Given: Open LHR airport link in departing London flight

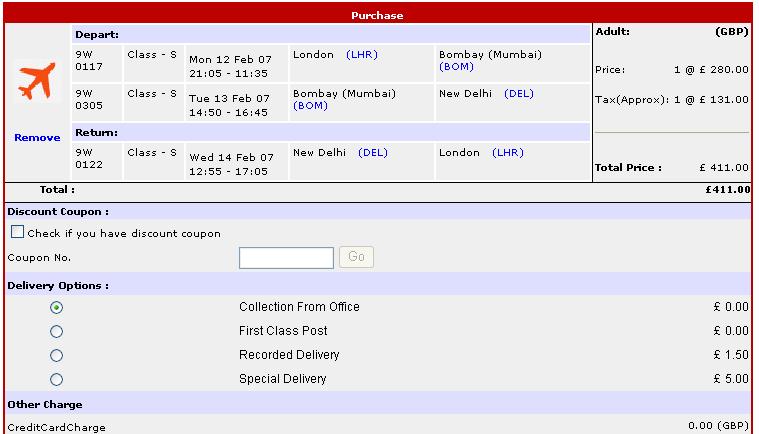Looking at the screenshot, I should [361, 55].
